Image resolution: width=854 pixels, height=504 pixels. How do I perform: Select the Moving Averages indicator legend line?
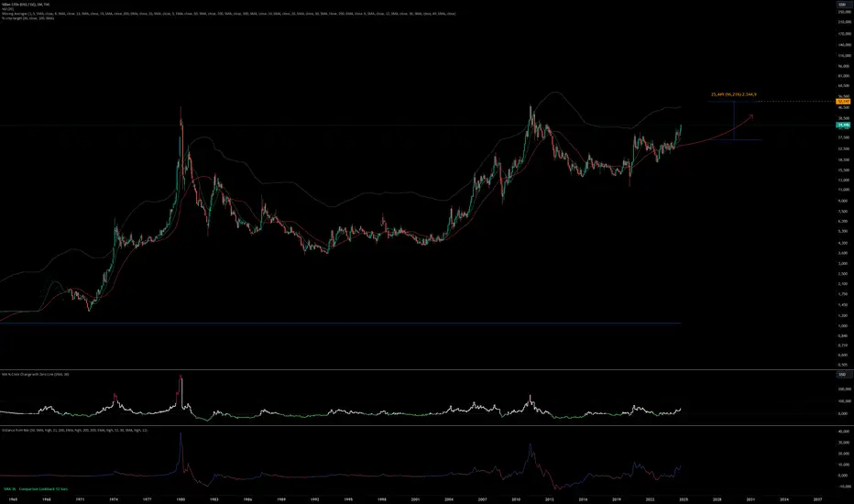coord(229,13)
